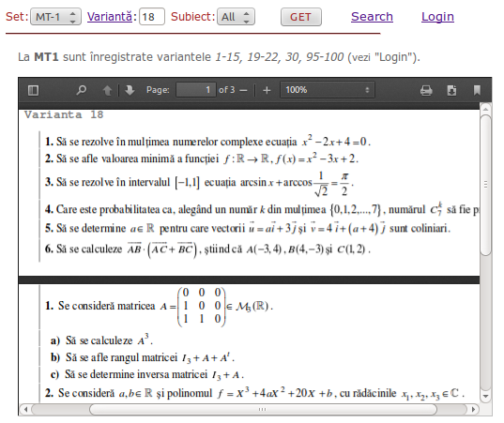Click the polinomul f problem line

tap(254, 393)
